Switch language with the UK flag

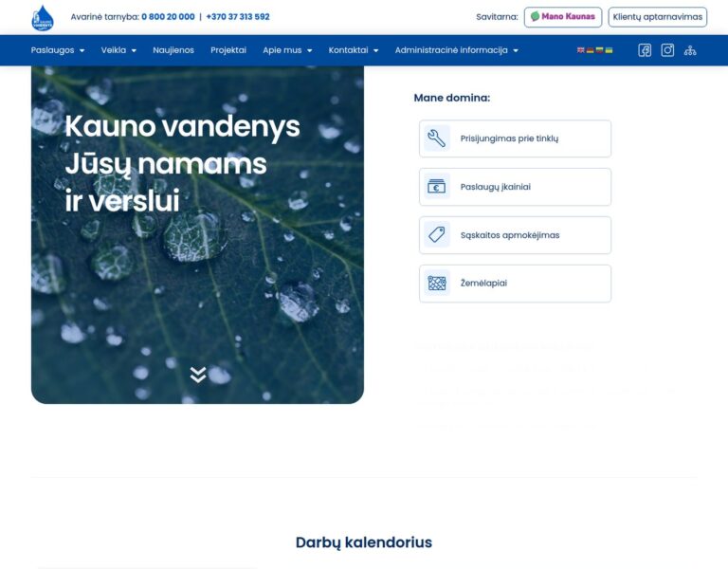(x=581, y=50)
